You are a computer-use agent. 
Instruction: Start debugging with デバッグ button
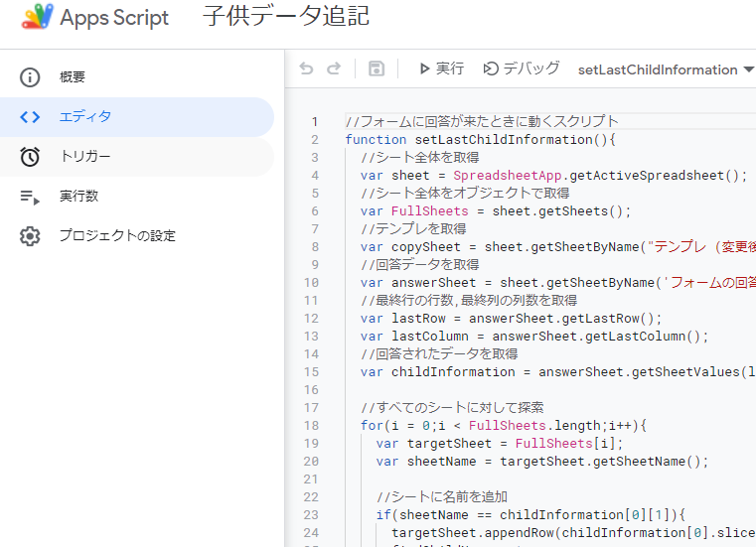click(522, 68)
